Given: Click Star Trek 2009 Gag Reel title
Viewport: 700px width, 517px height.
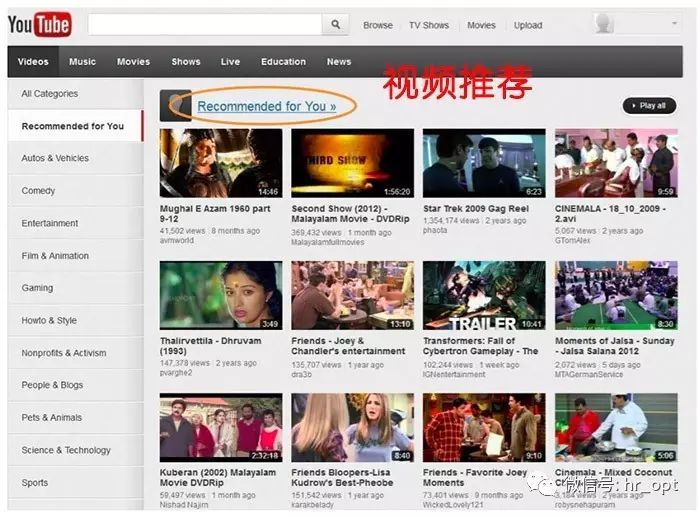Looking at the screenshot, I should tap(476, 208).
